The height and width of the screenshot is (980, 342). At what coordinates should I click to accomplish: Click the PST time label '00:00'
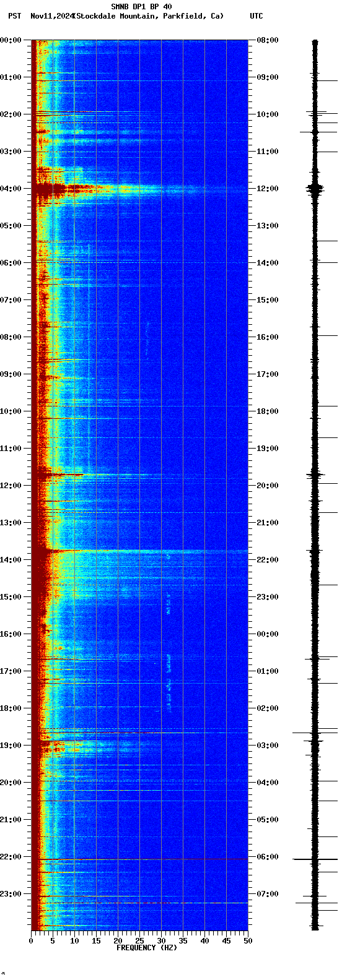pos(11,40)
